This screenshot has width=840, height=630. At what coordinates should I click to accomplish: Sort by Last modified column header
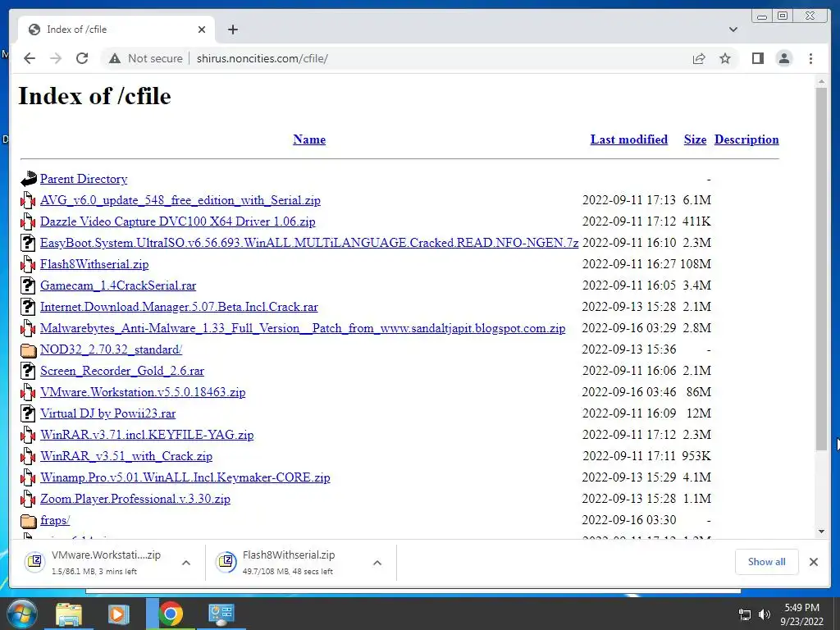pyautogui.click(x=629, y=139)
